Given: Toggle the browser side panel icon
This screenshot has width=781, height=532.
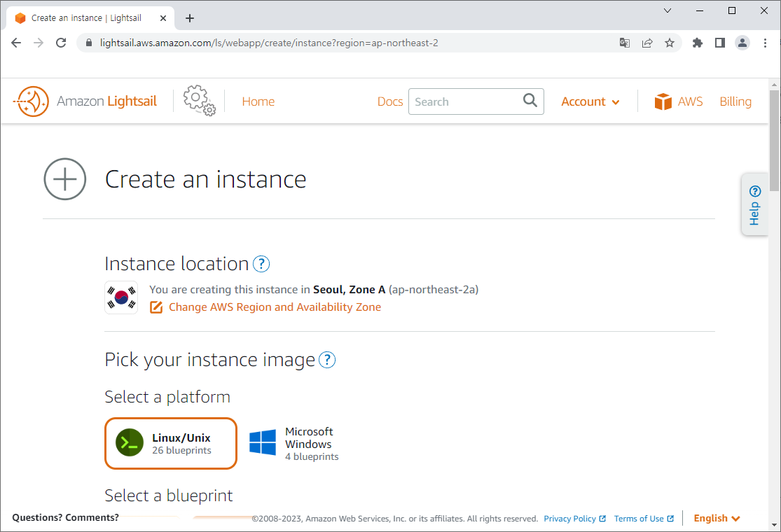Looking at the screenshot, I should tap(720, 43).
